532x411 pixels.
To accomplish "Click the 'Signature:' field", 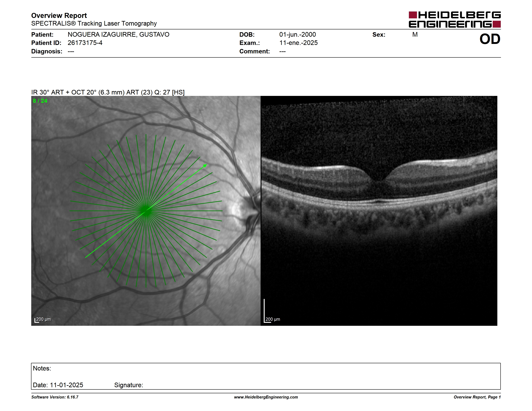I will 129,385.
